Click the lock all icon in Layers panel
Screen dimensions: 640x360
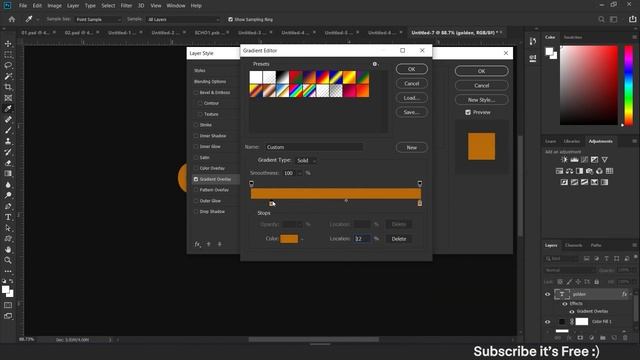[596, 282]
